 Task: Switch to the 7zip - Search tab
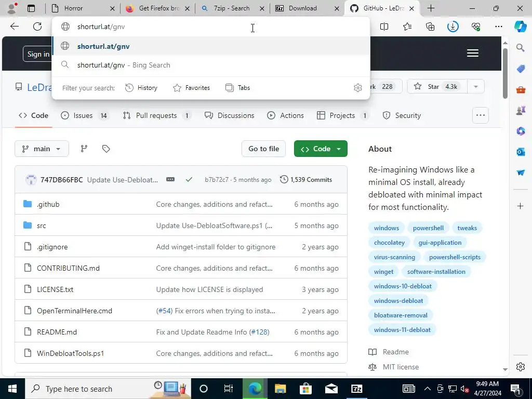[x=232, y=8]
